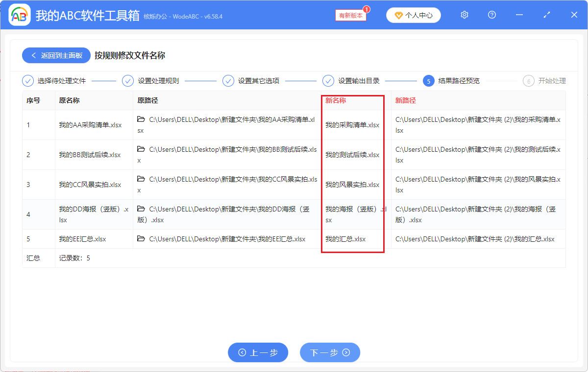Click 上一步 to go back a step

tap(258, 352)
